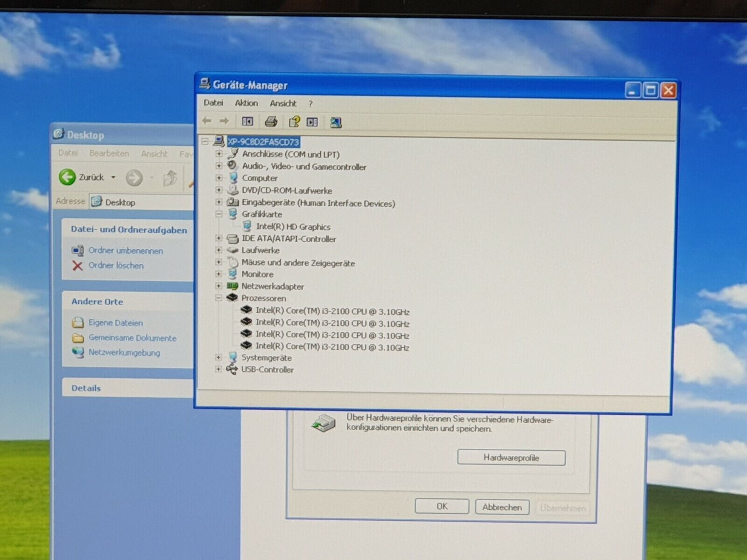This screenshot has width=747, height=560.
Task: Click OK in the dialog behind Geräte-Manager
Action: tap(442, 506)
